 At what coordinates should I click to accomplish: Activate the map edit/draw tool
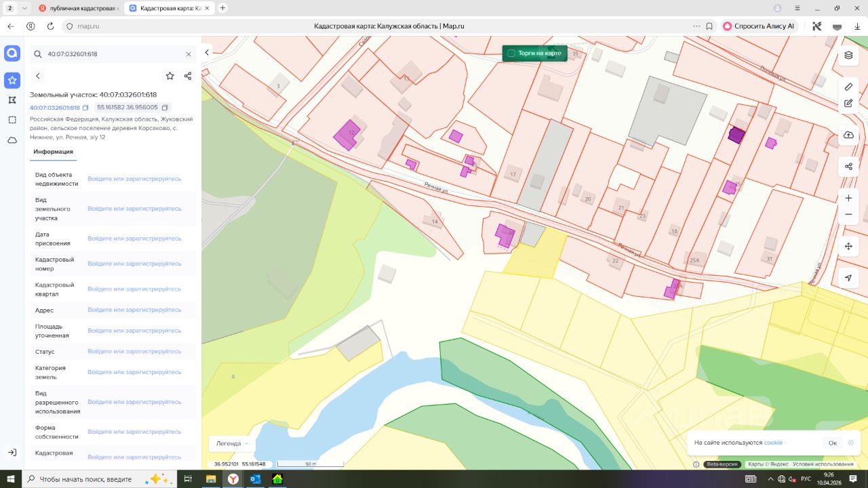pyautogui.click(x=848, y=104)
